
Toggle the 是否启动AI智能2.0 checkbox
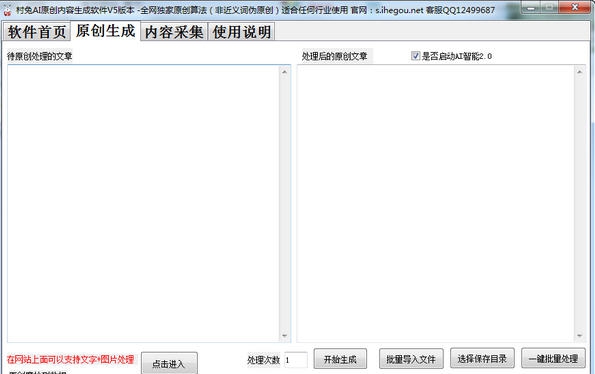[x=415, y=56]
